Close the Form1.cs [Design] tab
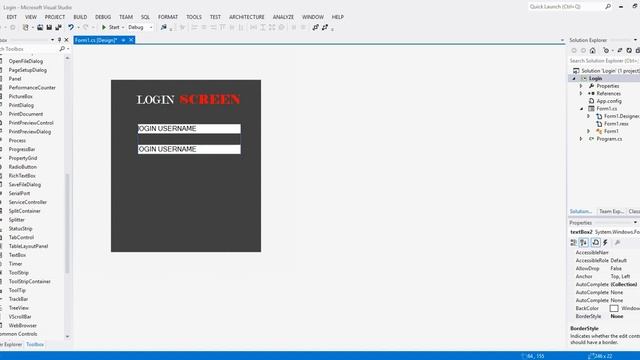The width and height of the screenshot is (640, 360). point(131,40)
